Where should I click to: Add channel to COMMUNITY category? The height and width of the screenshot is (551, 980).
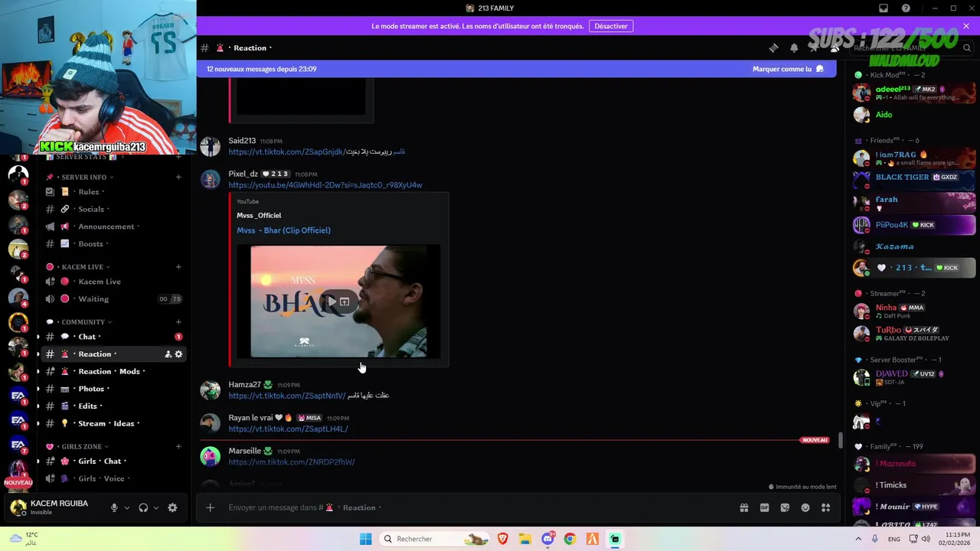tap(178, 322)
